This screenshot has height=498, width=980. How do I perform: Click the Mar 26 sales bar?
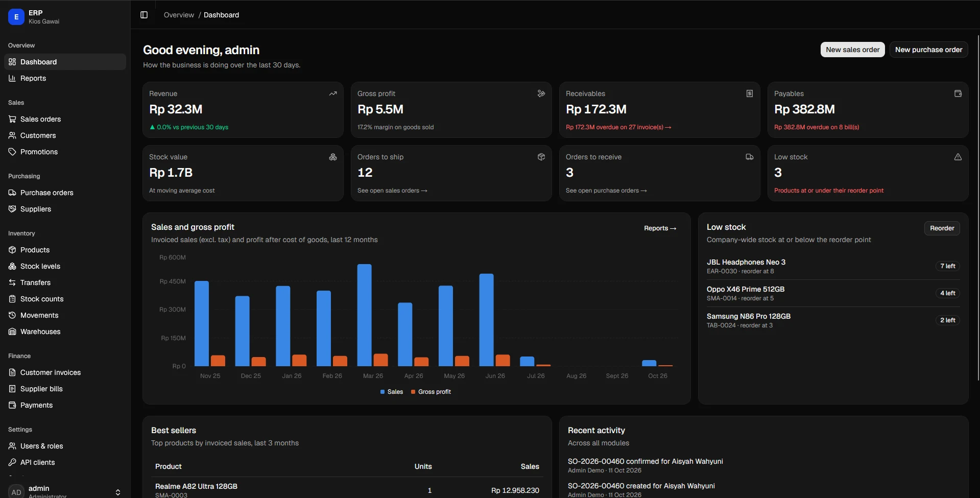point(365,315)
